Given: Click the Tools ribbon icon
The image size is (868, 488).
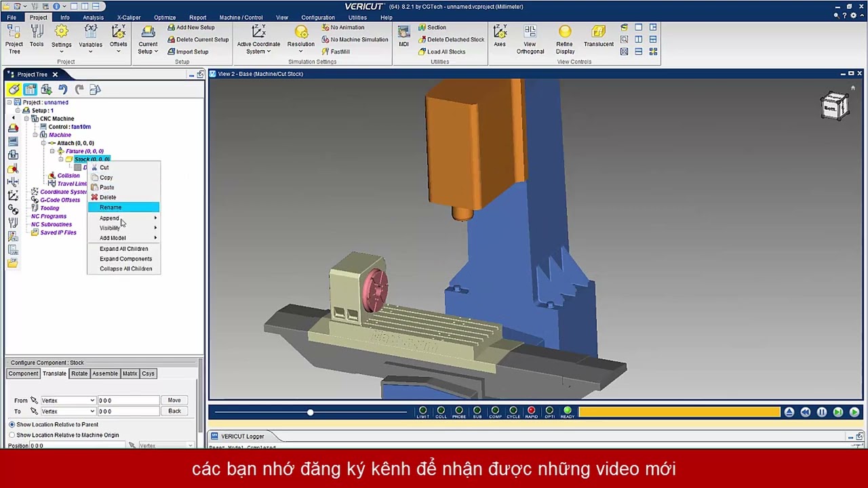Looking at the screenshot, I should [37, 37].
